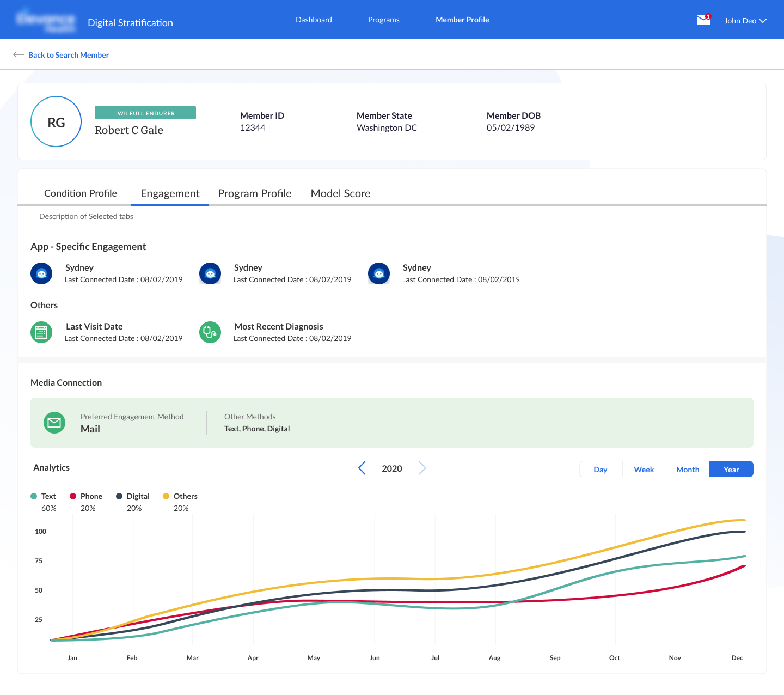This screenshot has height=695, width=784.
Task: Open the Condition Profile tab
Action: point(80,193)
